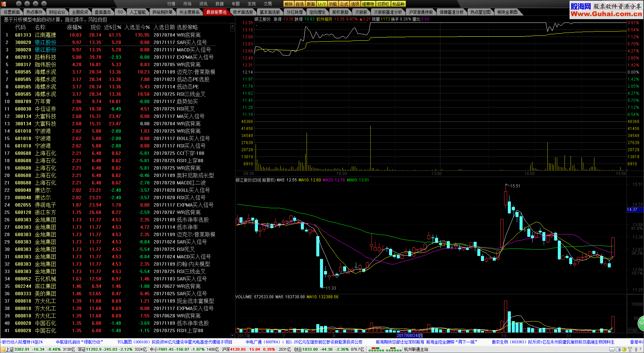Image resolution: width=644 pixels, height=353 pixels.
Task: Switch to the 股权激励 tab
Action: pos(340,12)
